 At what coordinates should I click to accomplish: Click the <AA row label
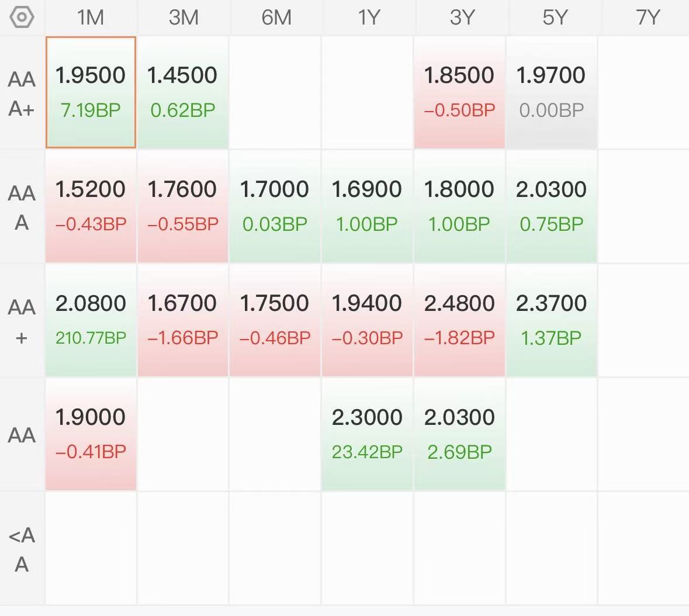coord(22,549)
